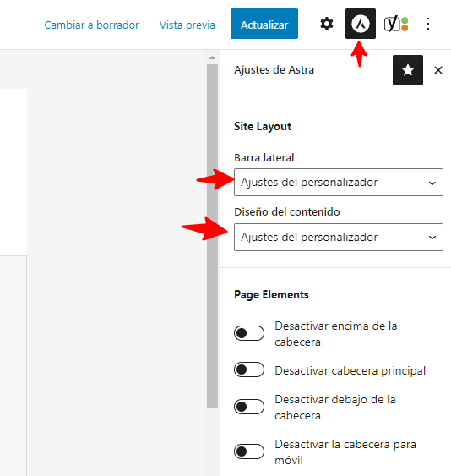Click the Actualizar button
Image resolution: width=451 pixels, height=476 pixels.
point(264,24)
